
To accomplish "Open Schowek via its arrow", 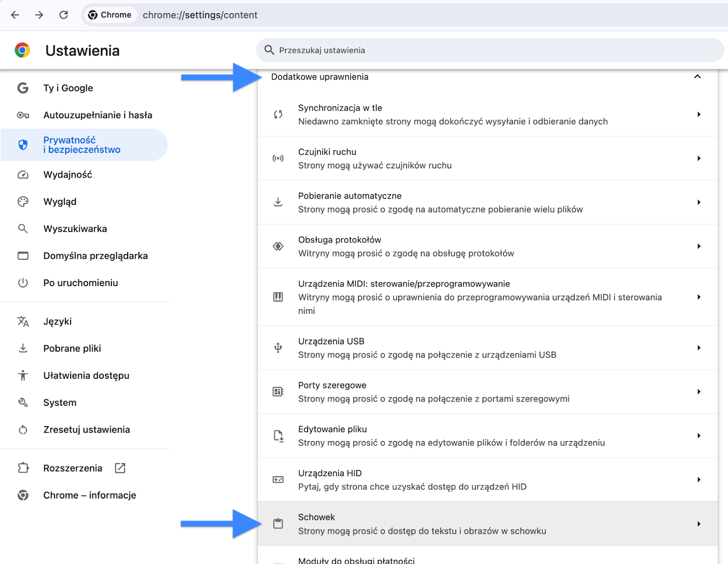I will pyautogui.click(x=699, y=524).
